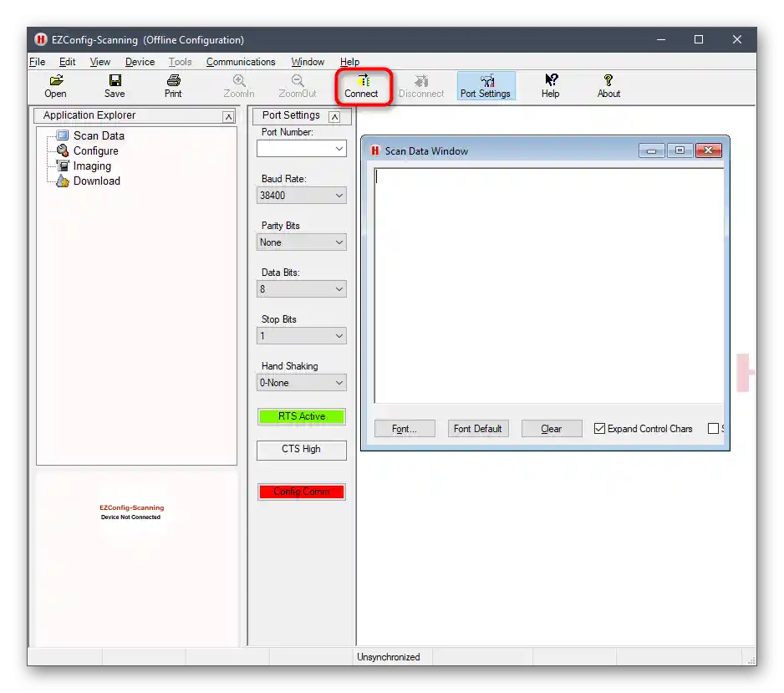
Task: Click inside the Scan Data text area
Action: coord(548,286)
